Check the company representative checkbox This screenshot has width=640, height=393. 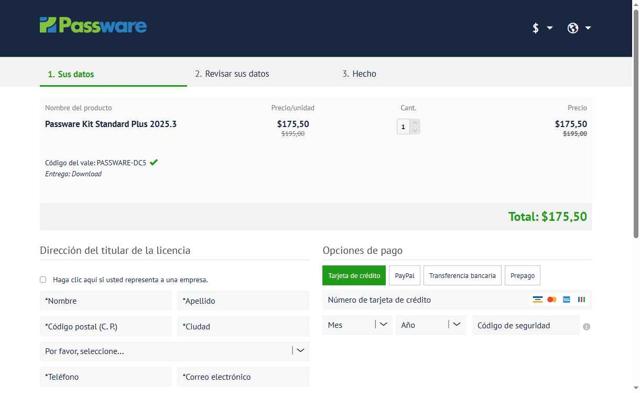(x=43, y=280)
